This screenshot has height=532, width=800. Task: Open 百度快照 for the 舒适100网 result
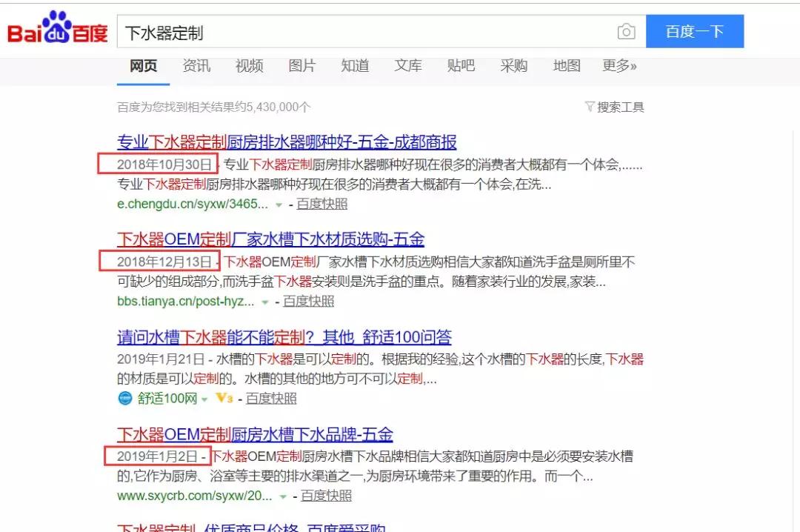pos(271,398)
